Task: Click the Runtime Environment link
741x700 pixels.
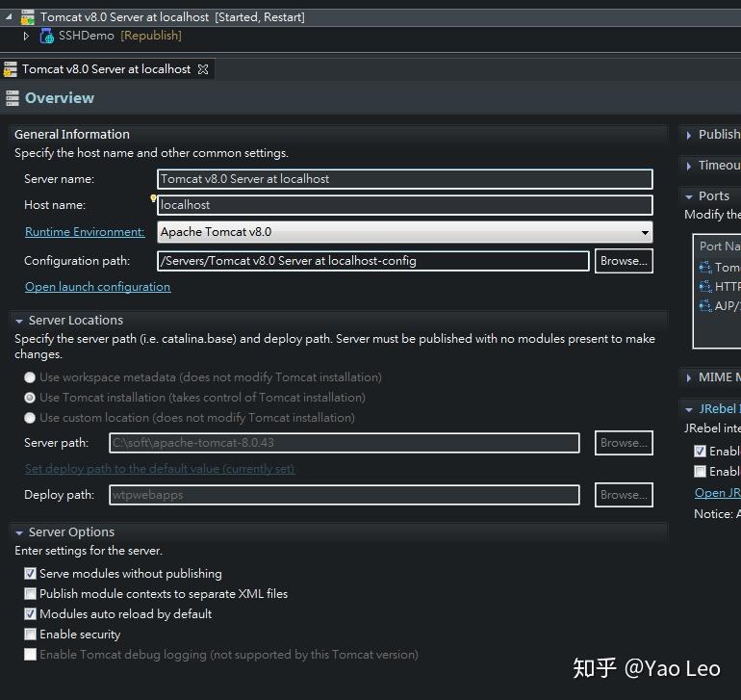Action: [x=85, y=232]
